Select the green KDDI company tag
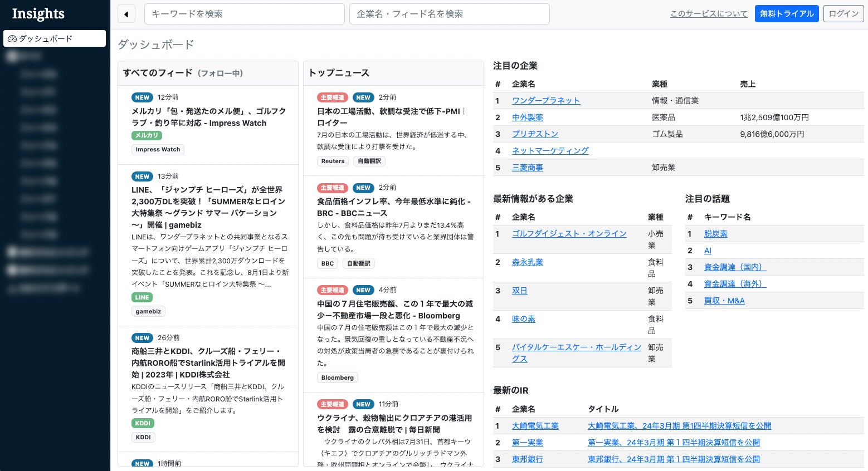Viewport: 868px width, 471px height. (x=143, y=423)
